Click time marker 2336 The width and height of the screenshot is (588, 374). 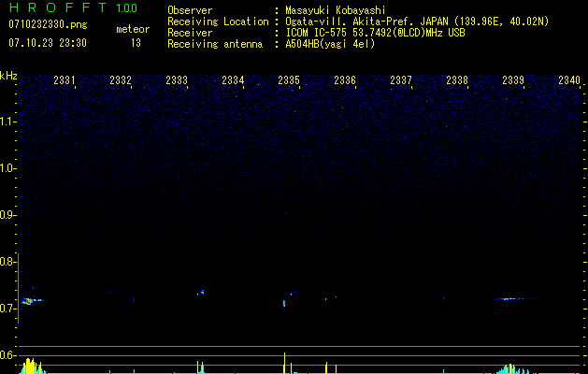pos(345,79)
